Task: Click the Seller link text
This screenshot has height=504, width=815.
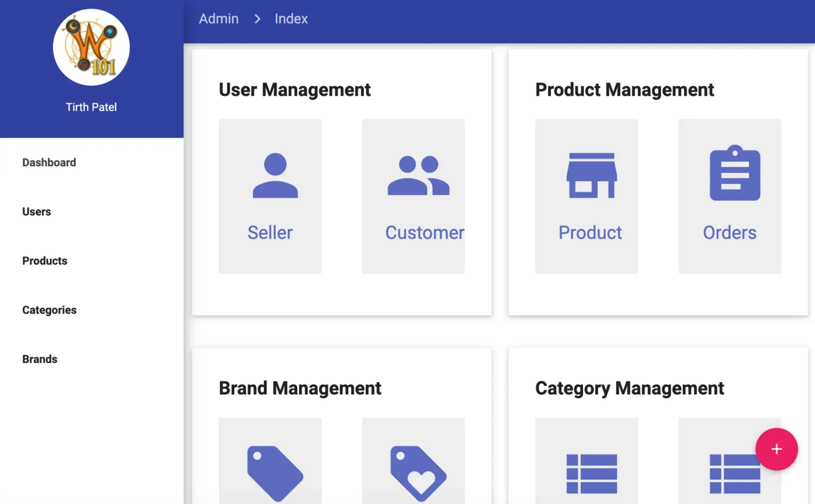Action: click(x=270, y=232)
